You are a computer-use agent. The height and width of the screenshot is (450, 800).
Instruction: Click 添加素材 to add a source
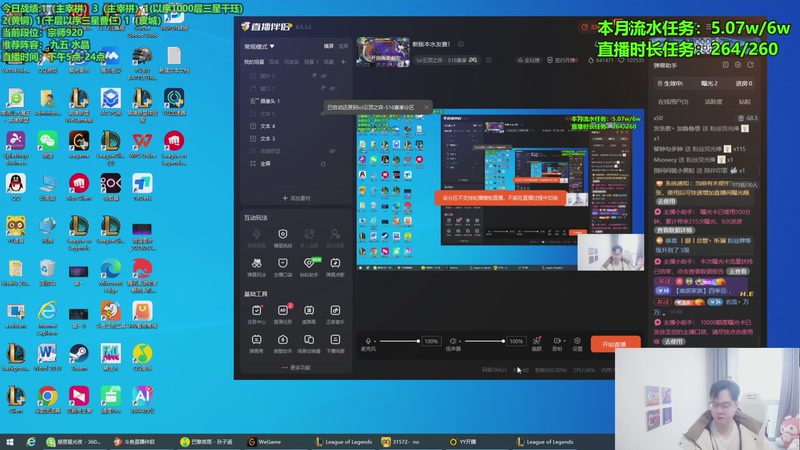point(296,198)
